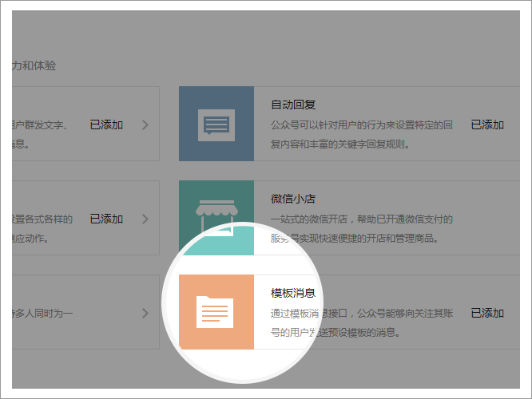
Task: Expand the chevron on 多人同时 card
Action: pyautogui.click(x=145, y=313)
